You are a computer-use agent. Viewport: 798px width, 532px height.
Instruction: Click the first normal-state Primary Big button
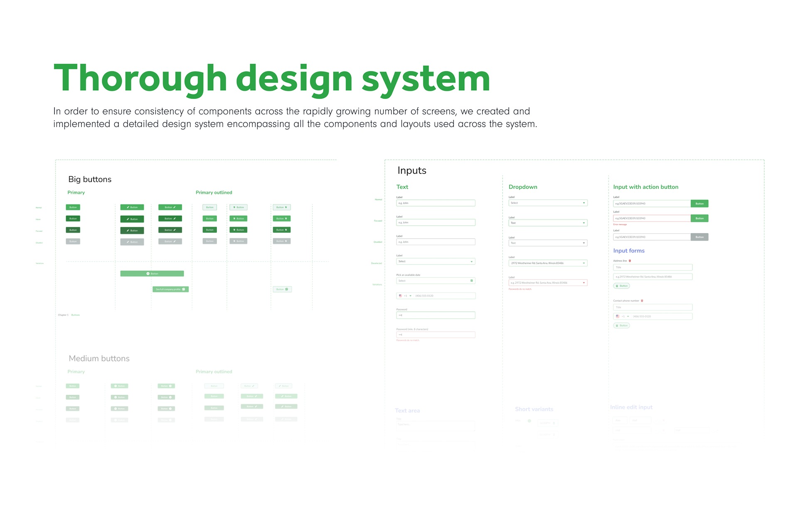pyautogui.click(x=73, y=207)
